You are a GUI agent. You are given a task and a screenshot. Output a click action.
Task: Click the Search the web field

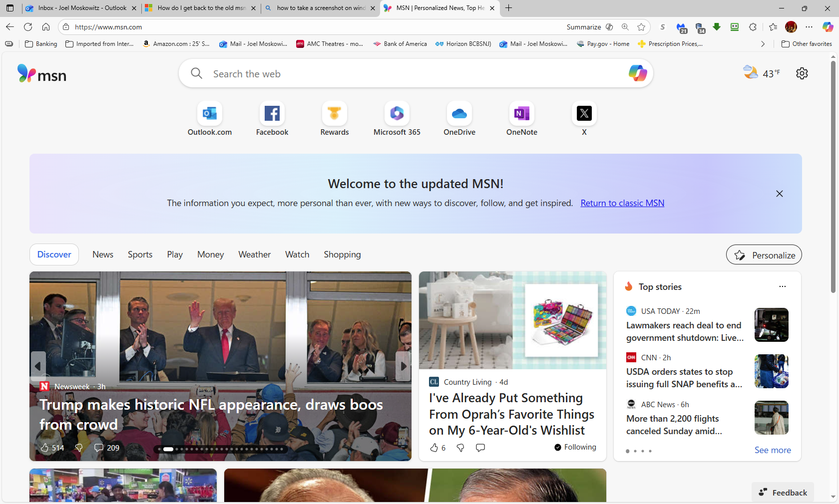[416, 73]
